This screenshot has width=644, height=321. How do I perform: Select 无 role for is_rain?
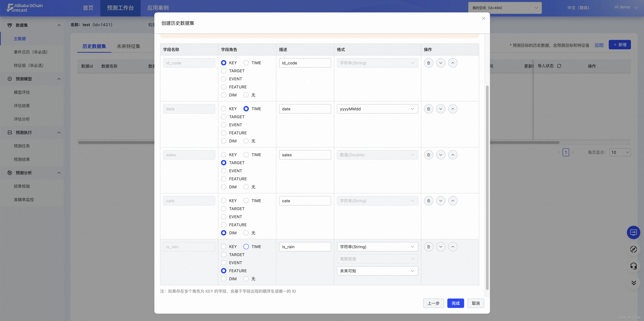coord(246,279)
